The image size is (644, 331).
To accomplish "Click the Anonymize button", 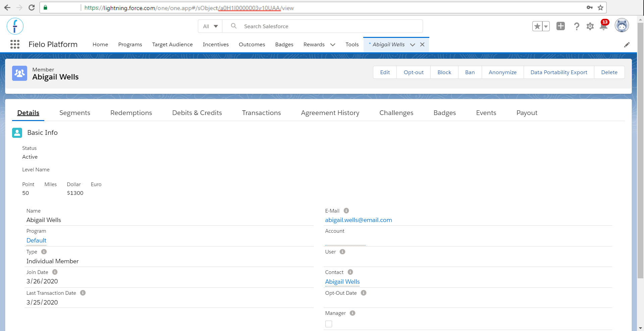I will 503,72.
